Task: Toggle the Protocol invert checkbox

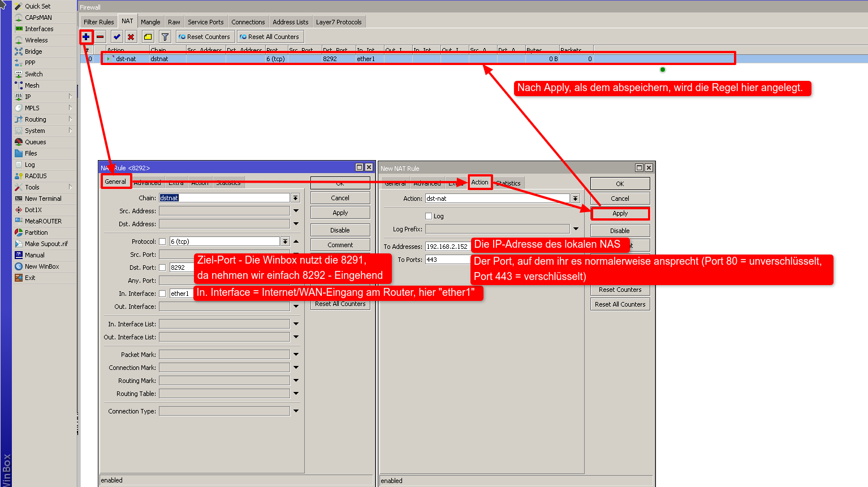Action: tap(162, 242)
